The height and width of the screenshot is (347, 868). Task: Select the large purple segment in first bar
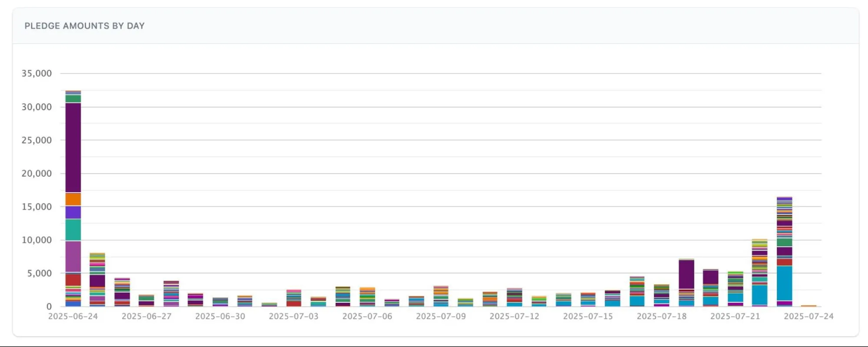click(x=73, y=147)
